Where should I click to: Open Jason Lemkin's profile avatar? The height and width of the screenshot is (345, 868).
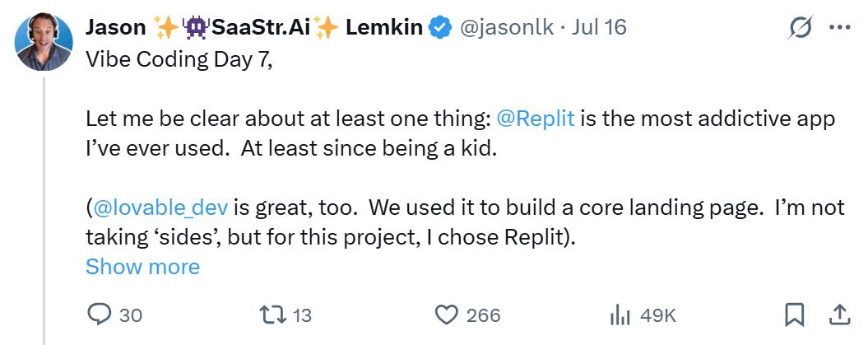pyautogui.click(x=44, y=42)
